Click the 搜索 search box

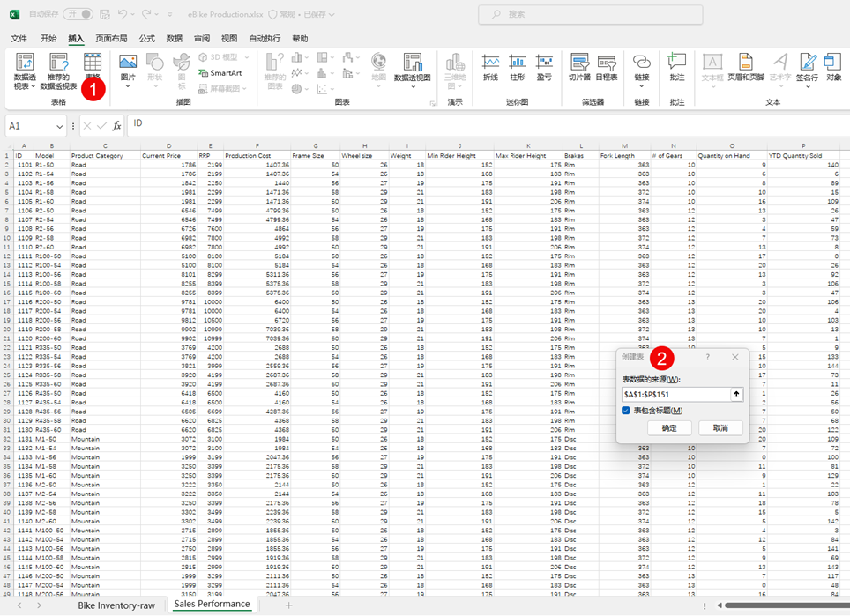point(591,15)
